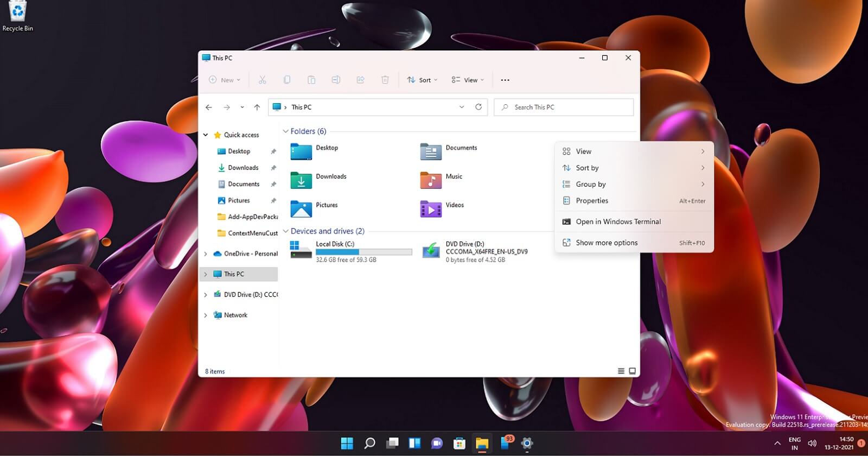Click the New button in toolbar

pos(225,80)
